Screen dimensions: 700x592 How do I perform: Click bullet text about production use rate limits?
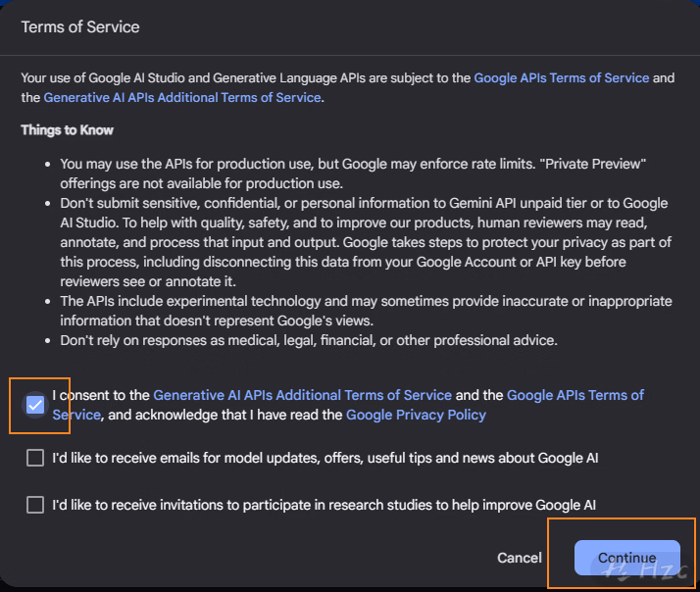353,173
